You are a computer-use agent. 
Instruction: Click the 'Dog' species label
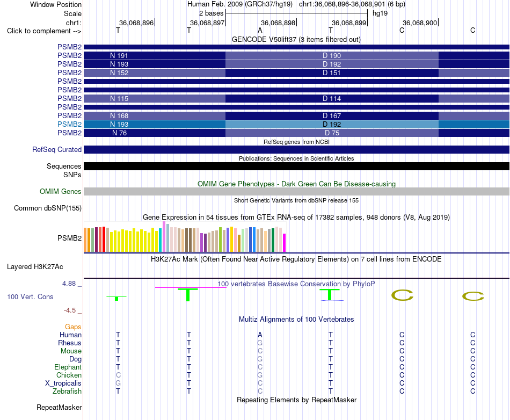click(75, 359)
